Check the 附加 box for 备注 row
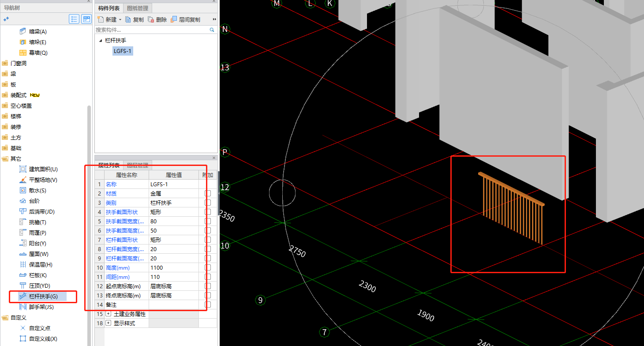The width and height of the screenshot is (644, 346). tap(208, 305)
